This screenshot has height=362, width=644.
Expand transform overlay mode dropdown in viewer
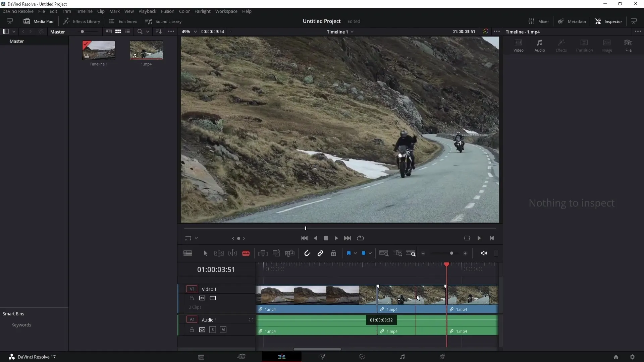[x=197, y=238]
